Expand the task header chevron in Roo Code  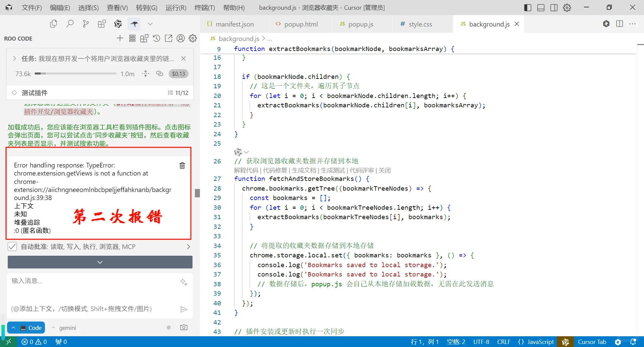pyautogui.click(x=14, y=58)
